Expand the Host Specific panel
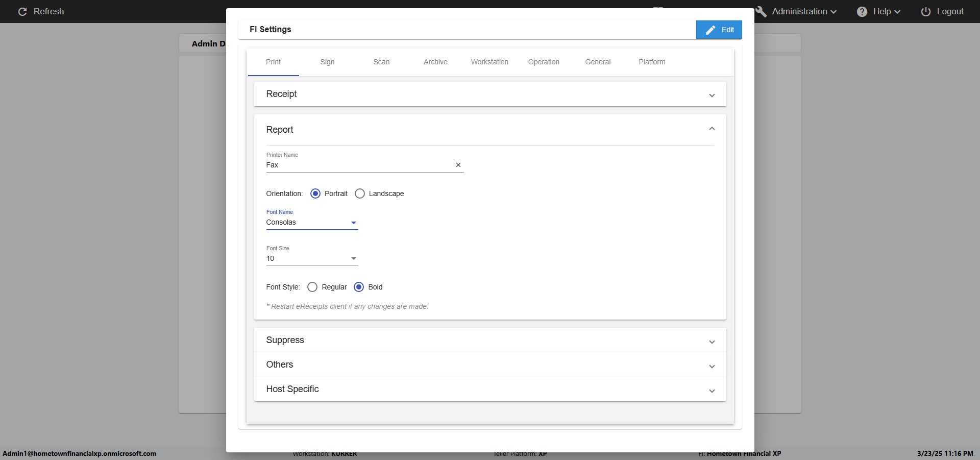The width and height of the screenshot is (980, 460). [712, 391]
